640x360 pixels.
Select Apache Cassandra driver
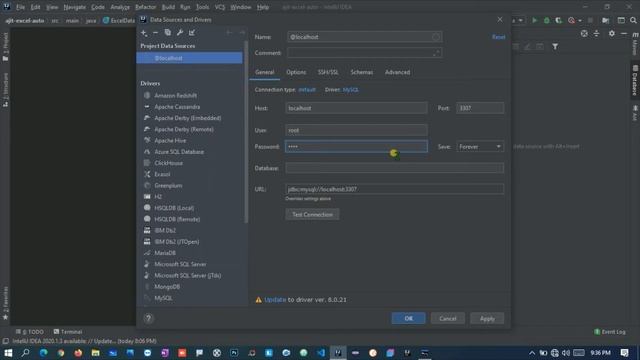pos(177,107)
